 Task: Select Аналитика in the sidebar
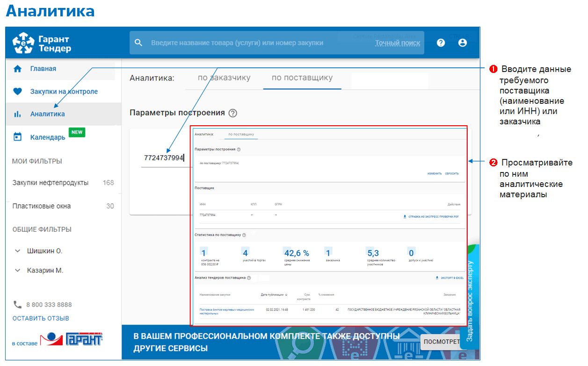click(47, 114)
